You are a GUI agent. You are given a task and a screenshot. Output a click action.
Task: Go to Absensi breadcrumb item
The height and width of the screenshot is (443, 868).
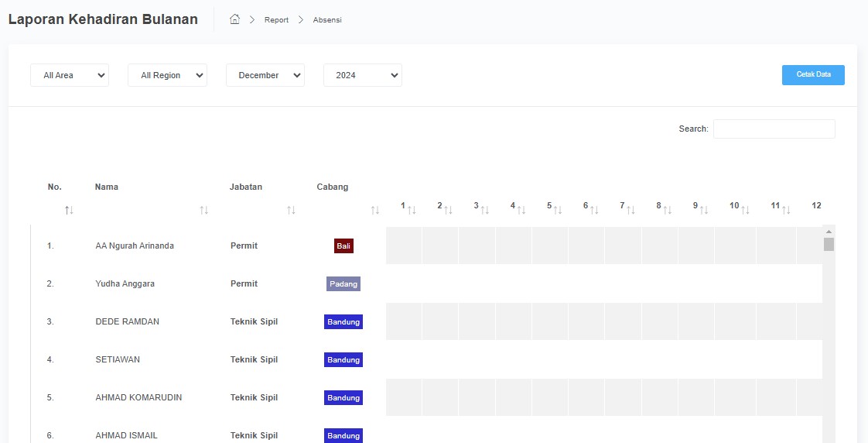[x=327, y=20]
